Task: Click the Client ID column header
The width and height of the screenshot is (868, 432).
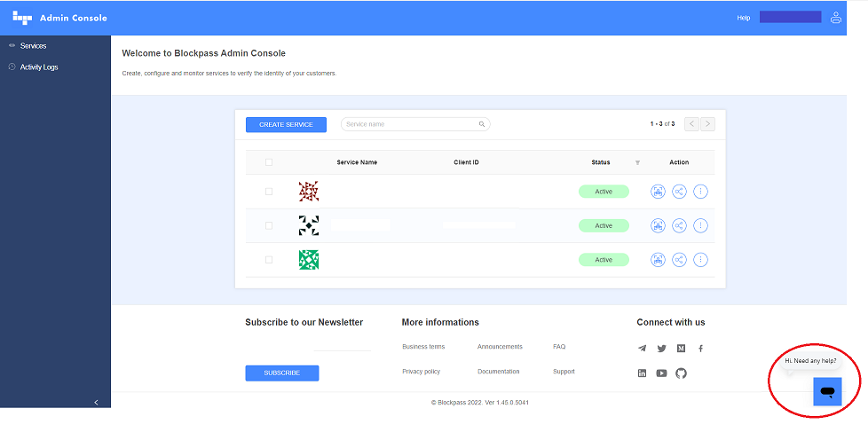Action: pyautogui.click(x=466, y=162)
